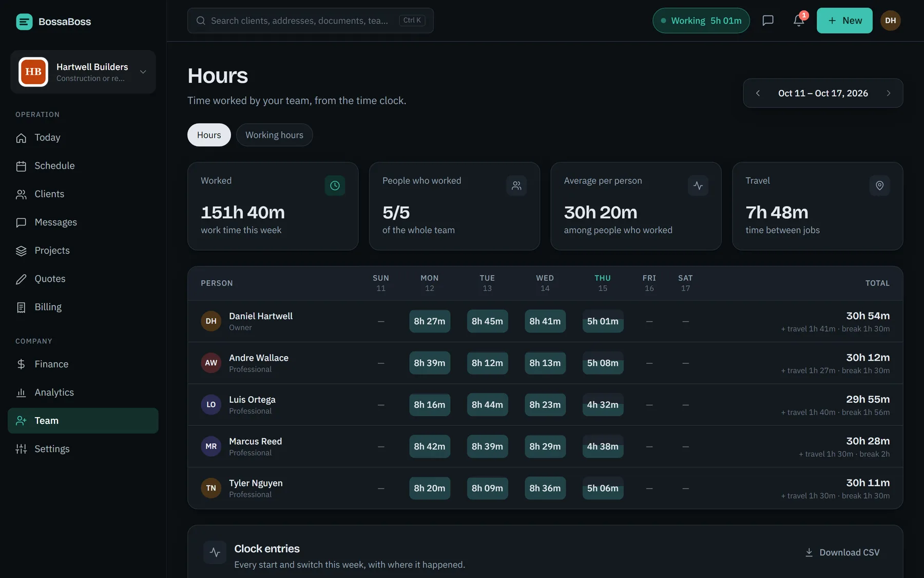Select the Hours tab
Screen dimensions: 924x578
pos(209,135)
